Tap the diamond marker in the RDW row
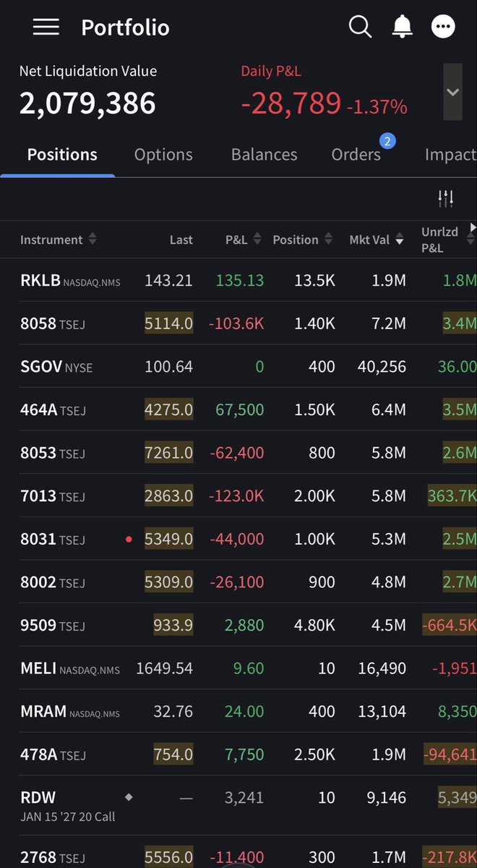477x868 pixels. pyautogui.click(x=129, y=797)
